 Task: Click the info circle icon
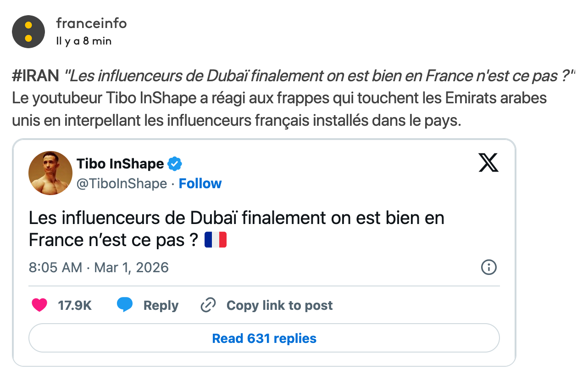[x=488, y=267]
